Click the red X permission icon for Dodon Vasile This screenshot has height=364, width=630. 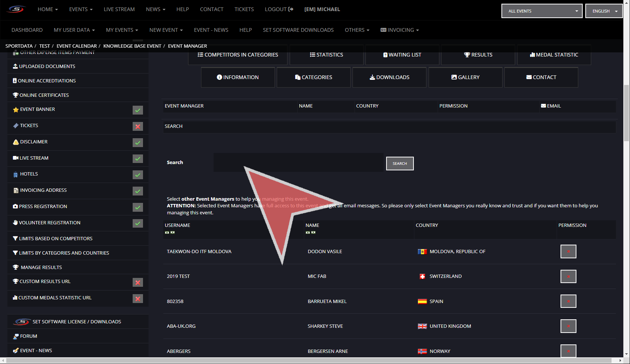[568, 252]
